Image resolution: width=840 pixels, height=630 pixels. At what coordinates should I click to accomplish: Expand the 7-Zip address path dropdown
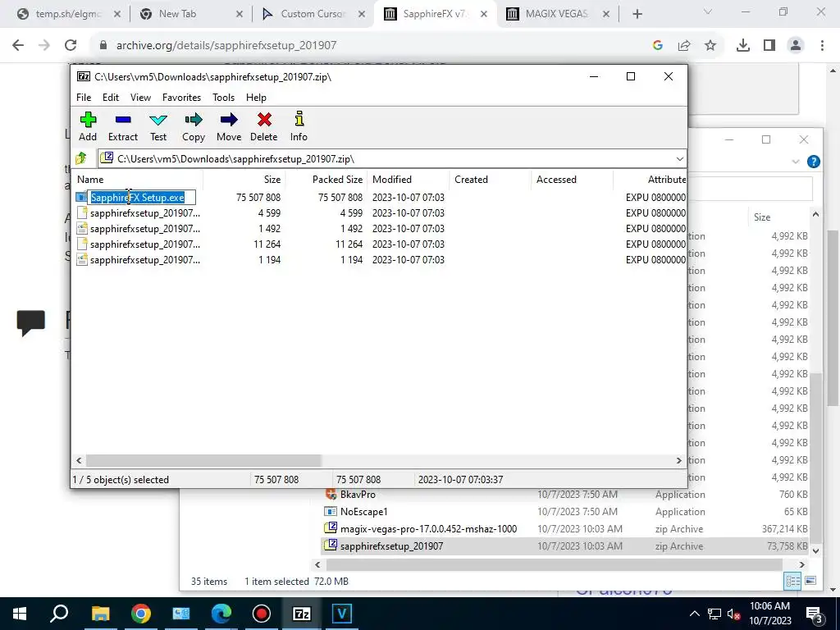679,159
